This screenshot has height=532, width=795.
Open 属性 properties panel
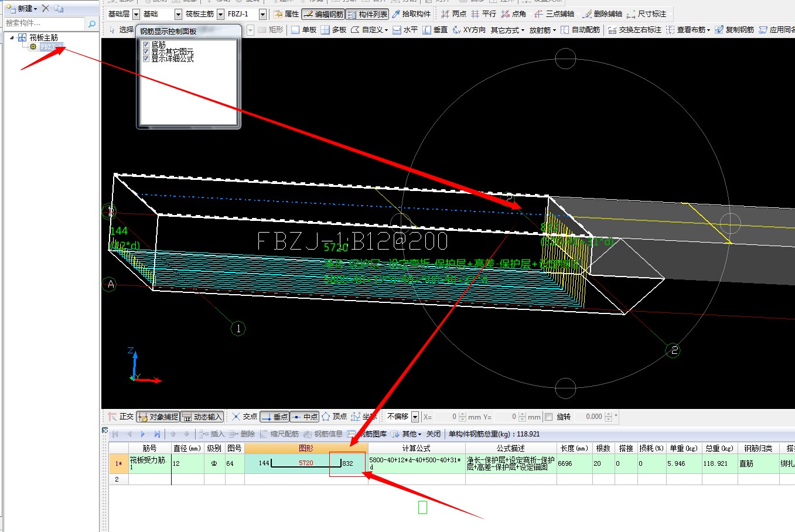[286, 14]
